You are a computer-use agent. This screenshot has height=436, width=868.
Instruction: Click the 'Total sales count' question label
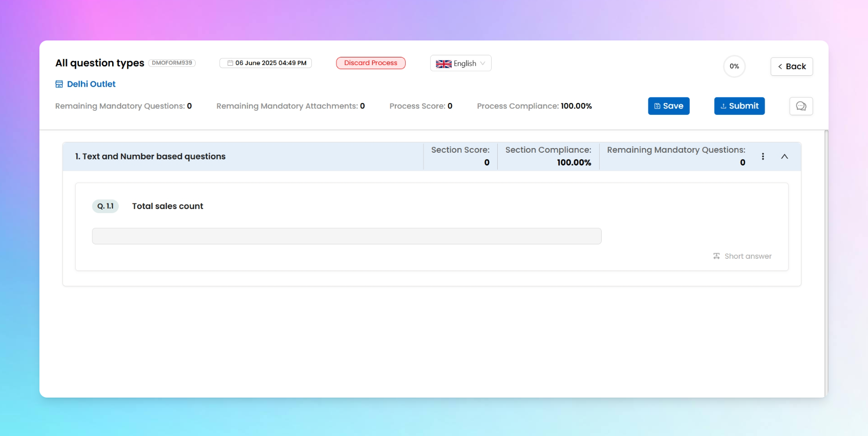167,206
